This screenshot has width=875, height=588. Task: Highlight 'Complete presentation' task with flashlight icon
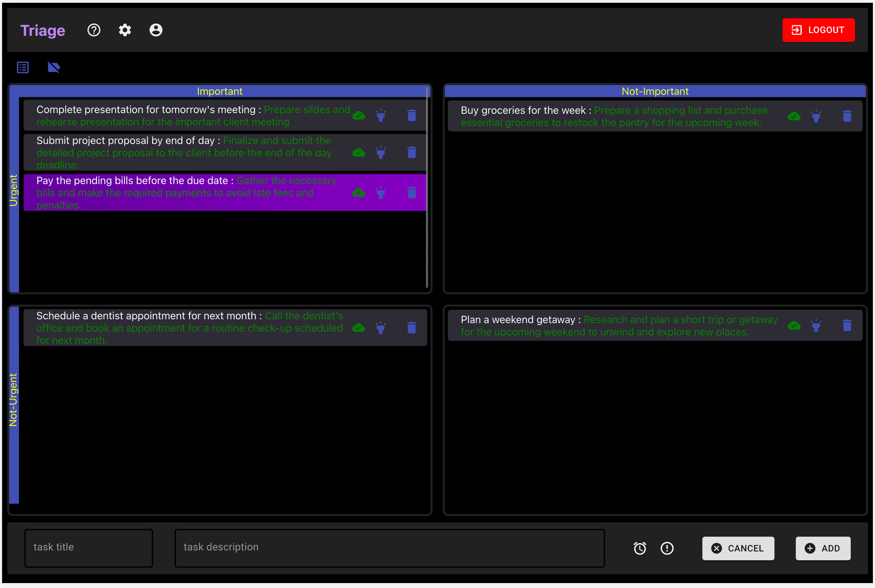[381, 116]
